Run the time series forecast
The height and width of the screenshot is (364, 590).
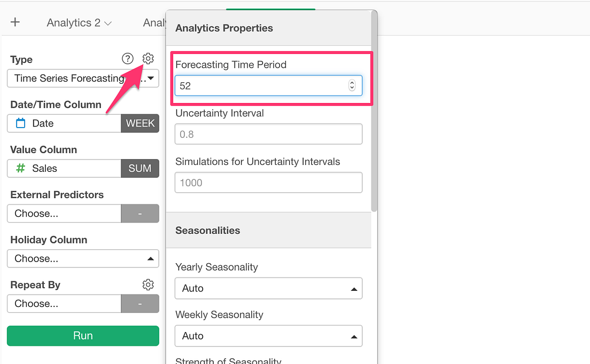pos(83,336)
